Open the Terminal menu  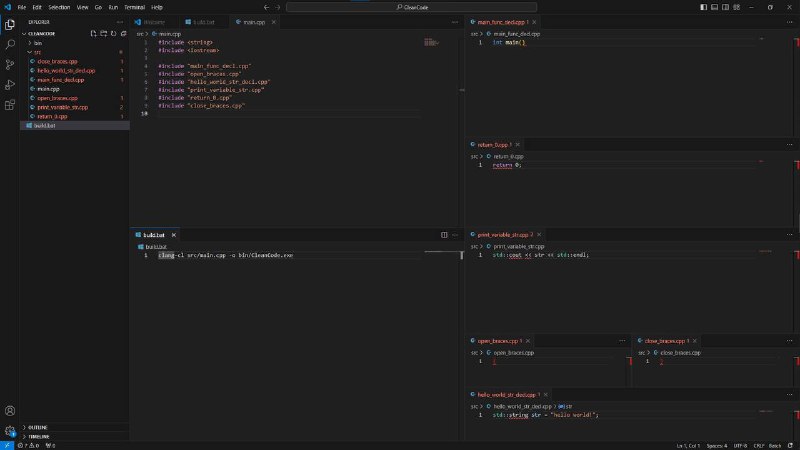(x=135, y=7)
